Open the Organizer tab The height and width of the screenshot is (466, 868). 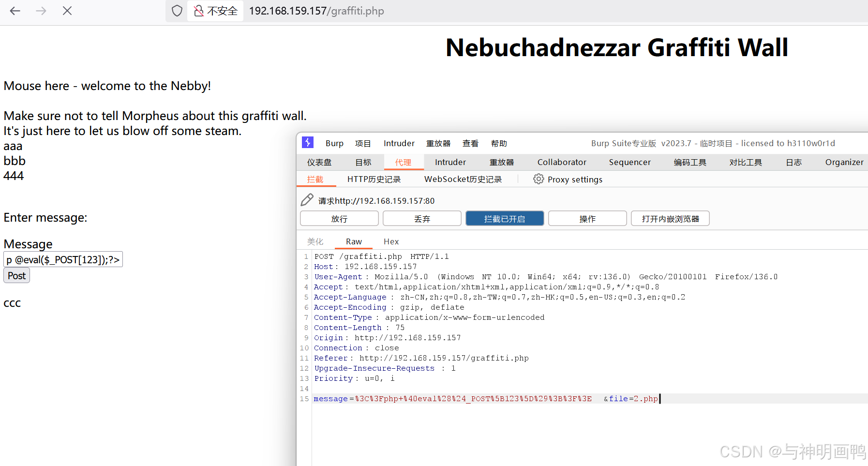point(844,162)
